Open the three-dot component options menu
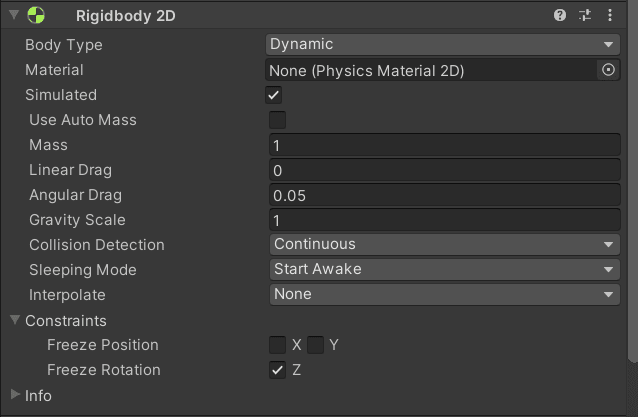Image resolution: width=638 pixels, height=417 pixels. [x=610, y=15]
